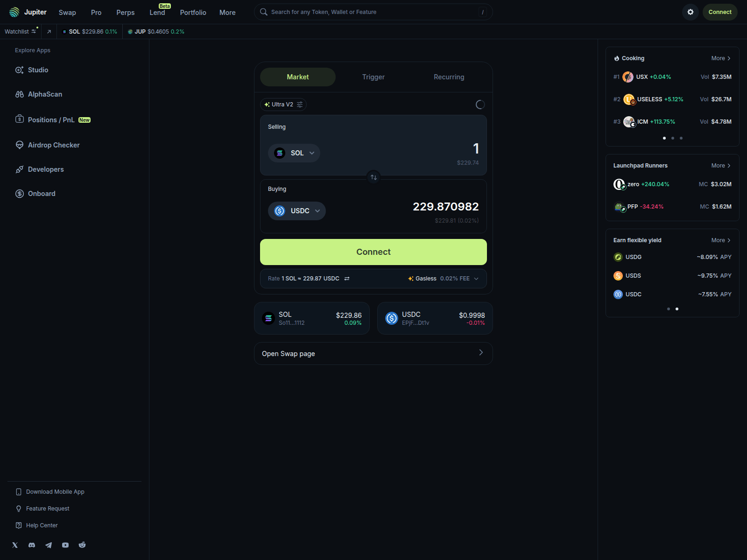
Task: Open Help Center link
Action: (x=37, y=525)
